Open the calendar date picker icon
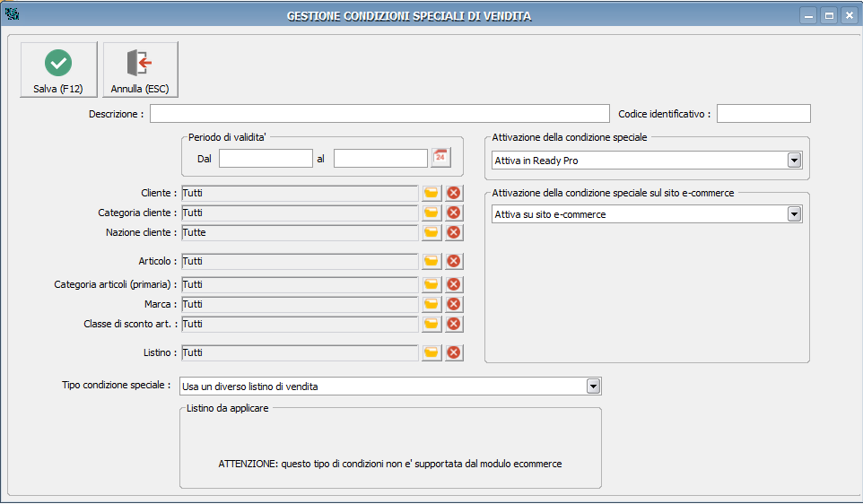This screenshot has height=504, width=863. coord(440,158)
